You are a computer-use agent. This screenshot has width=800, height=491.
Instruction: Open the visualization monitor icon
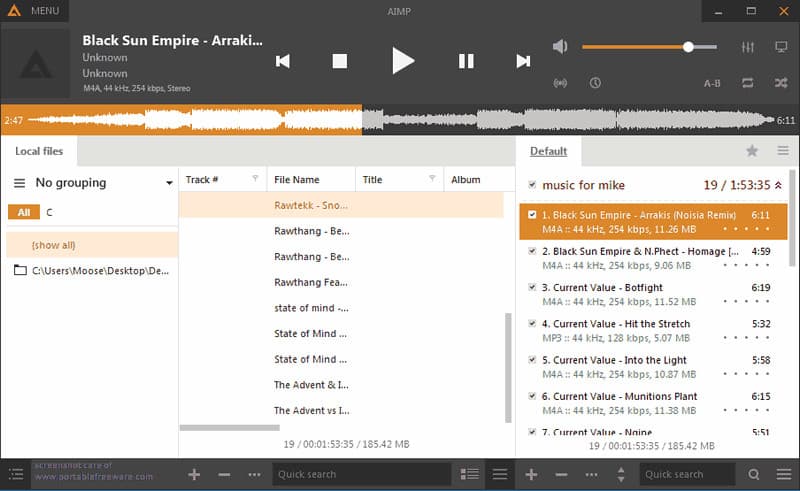pyautogui.click(x=781, y=47)
